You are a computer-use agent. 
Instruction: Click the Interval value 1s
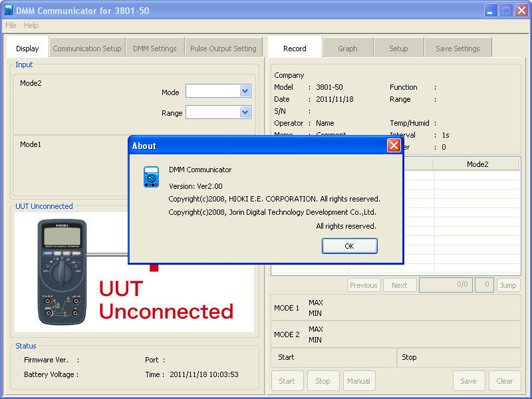coord(446,135)
